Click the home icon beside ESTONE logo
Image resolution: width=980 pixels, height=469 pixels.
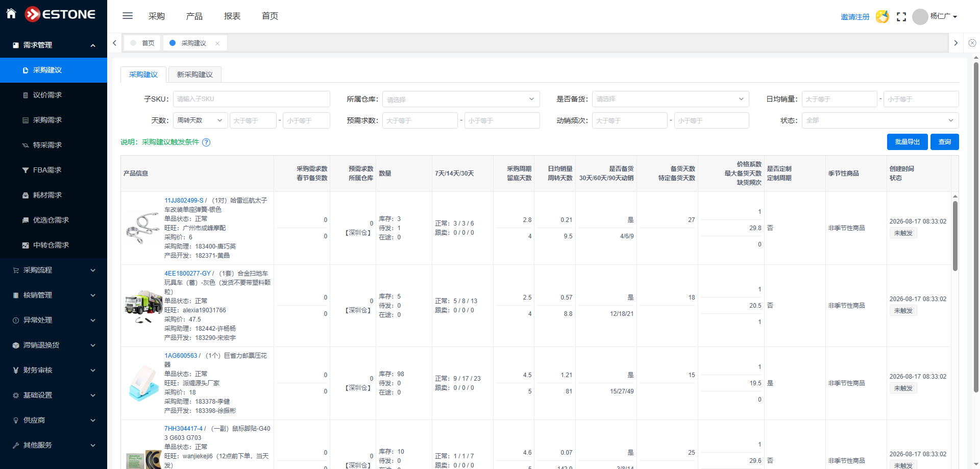click(x=11, y=14)
